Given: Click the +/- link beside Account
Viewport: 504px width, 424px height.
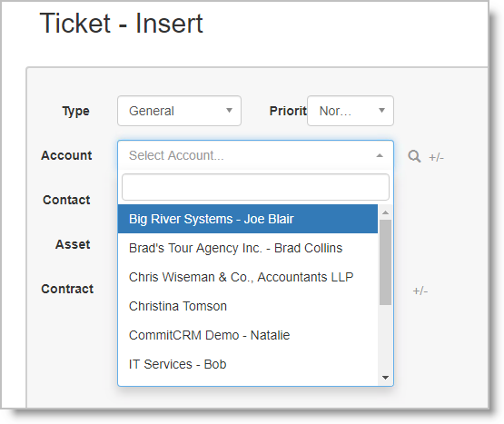Looking at the screenshot, I should [436, 157].
